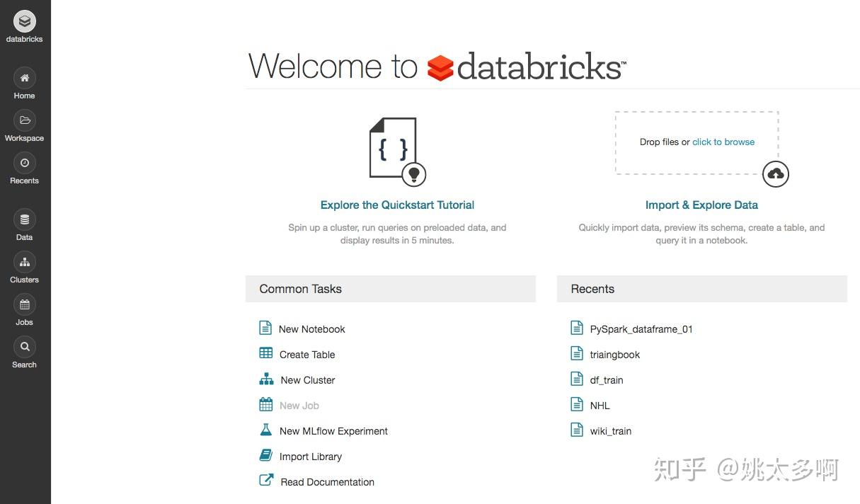The width and height of the screenshot is (860, 504).
Task: Open recent notebook PySpark_dataframe_01
Action: (641, 329)
